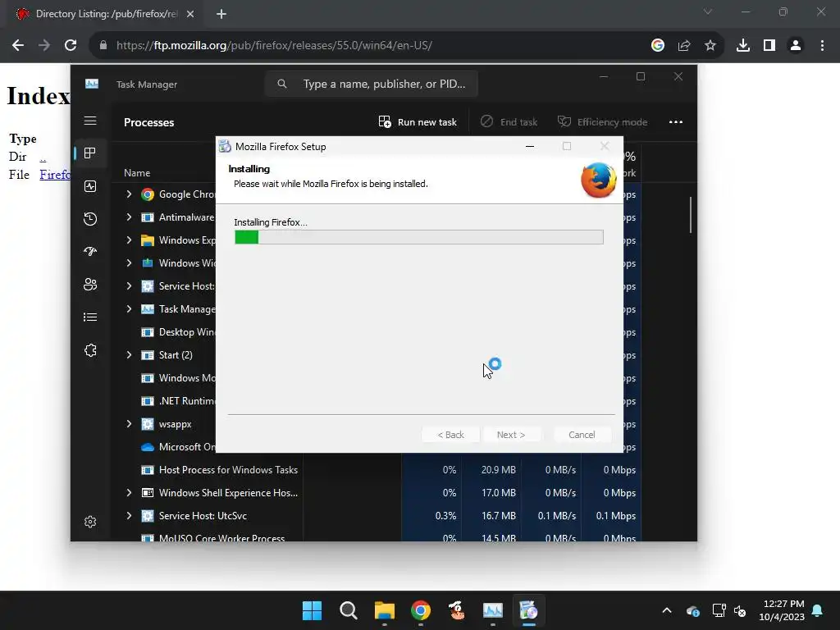Open Task Manager settings gear icon
This screenshot has width=840, height=630.
[x=90, y=522]
